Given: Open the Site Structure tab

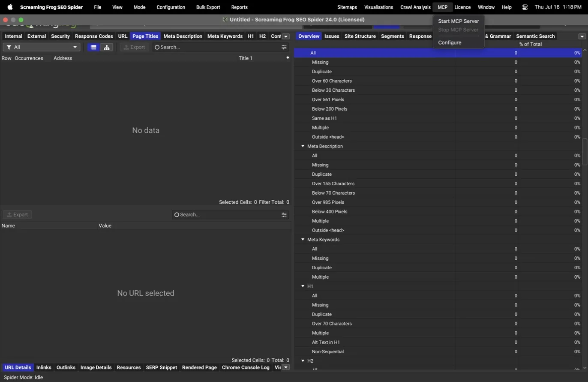Looking at the screenshot, I should pyautogui.click(x=360, y=36).
